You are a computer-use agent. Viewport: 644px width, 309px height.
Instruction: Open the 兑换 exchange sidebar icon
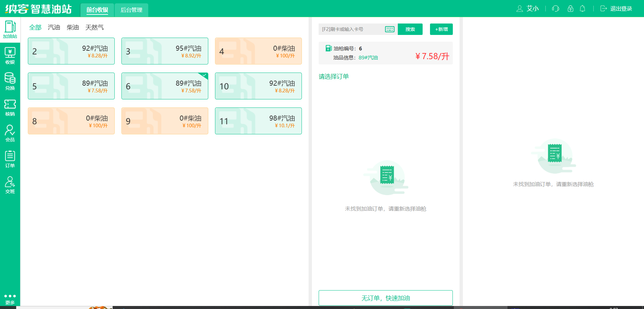click(x=10, y=82)
